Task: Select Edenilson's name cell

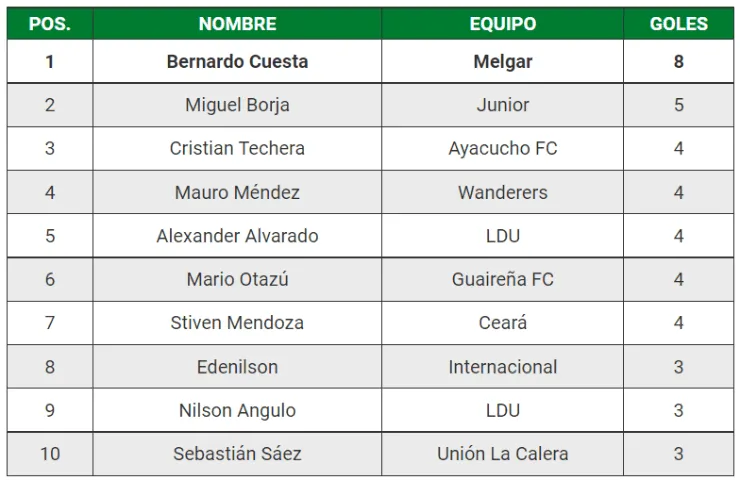Action: 237,367
